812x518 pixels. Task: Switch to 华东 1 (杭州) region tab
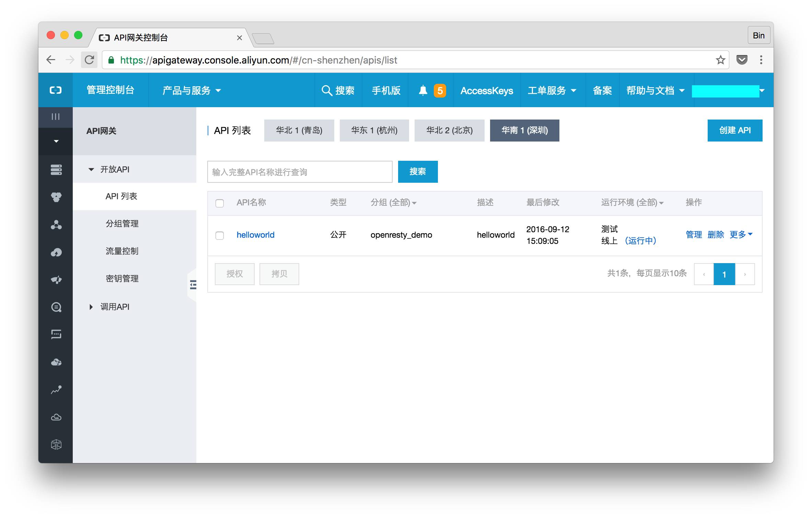pos(374,130)
